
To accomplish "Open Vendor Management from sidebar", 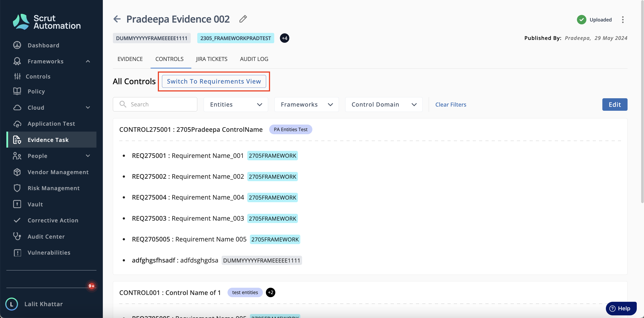I will coord(58,172).
